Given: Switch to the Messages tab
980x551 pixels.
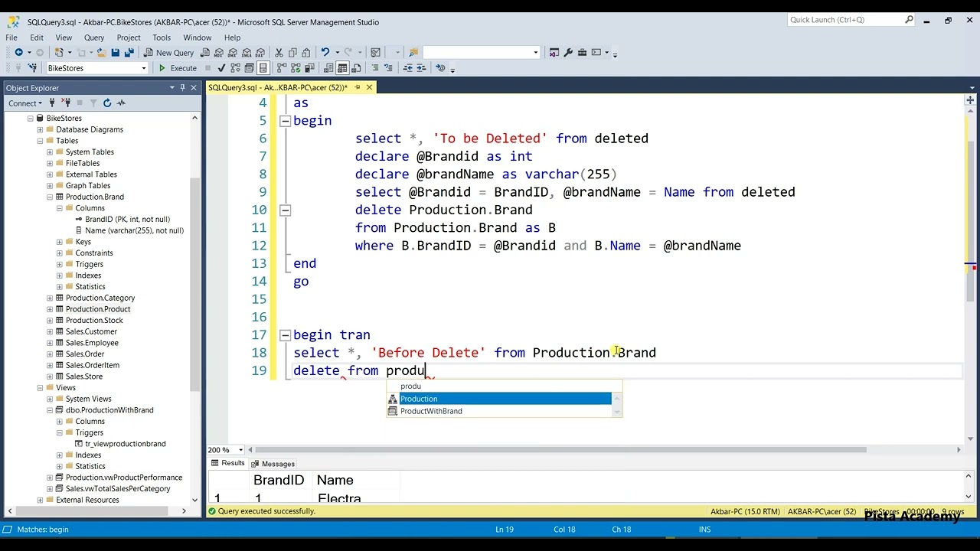Looking at the screenshot, I should [273, 464].
